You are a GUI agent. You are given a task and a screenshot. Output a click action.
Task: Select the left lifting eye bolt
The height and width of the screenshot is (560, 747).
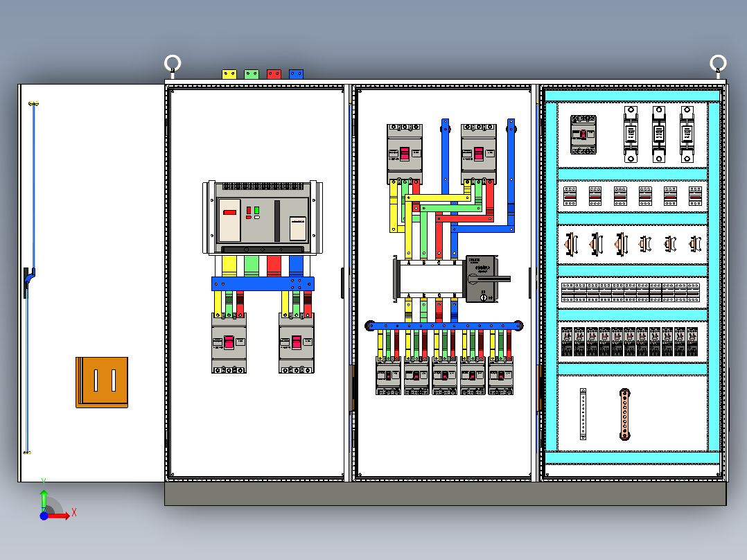173,65
